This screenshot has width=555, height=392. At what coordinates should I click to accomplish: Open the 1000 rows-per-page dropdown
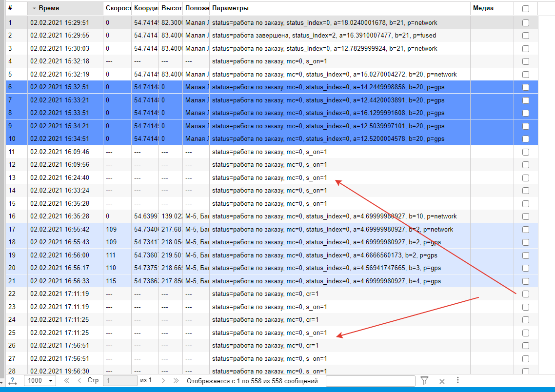[x=40, y=381]
